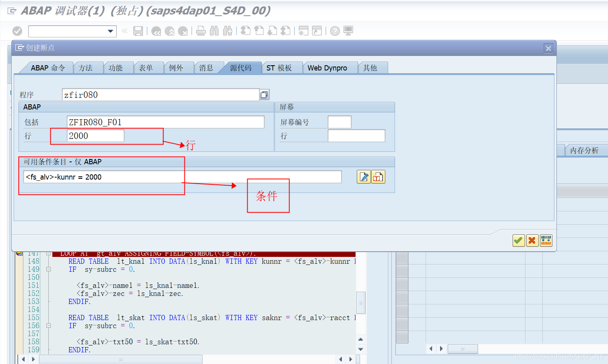This screenshot has width=608, height=364.
Task: Click the Save diskette icon in the toolbar
Action: coord(138,31)
